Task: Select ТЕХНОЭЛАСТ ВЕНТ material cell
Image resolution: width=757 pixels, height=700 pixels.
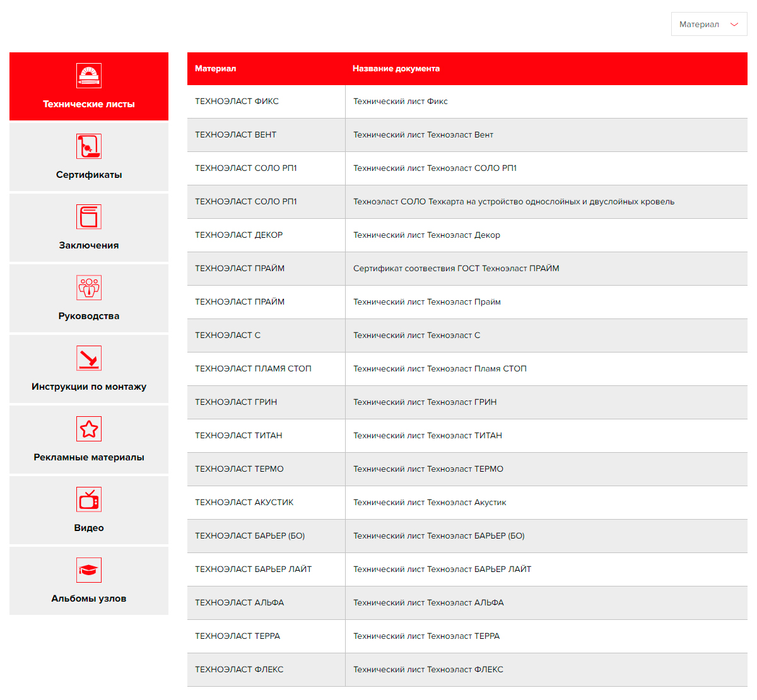Action: (x=266, y=135)
